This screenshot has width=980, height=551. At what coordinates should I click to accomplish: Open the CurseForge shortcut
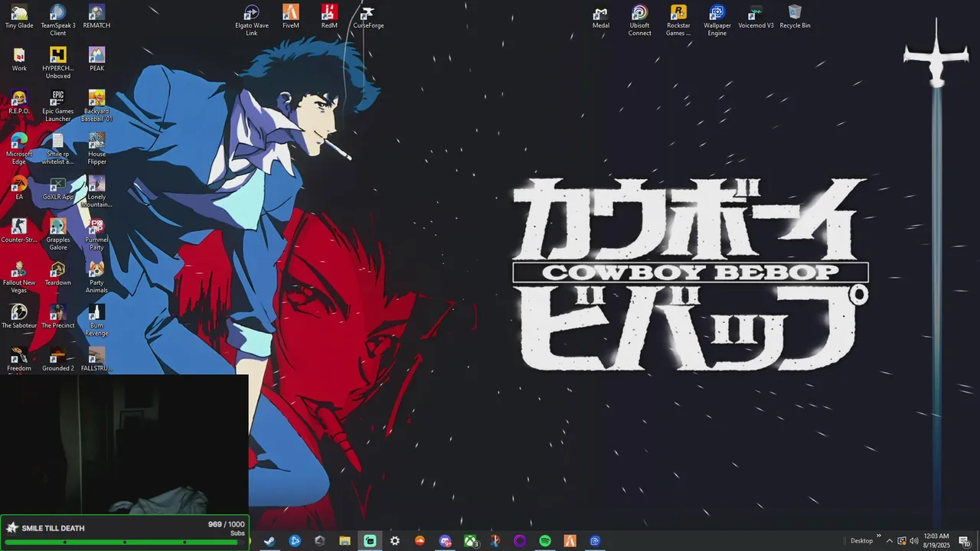click(368, 17)
